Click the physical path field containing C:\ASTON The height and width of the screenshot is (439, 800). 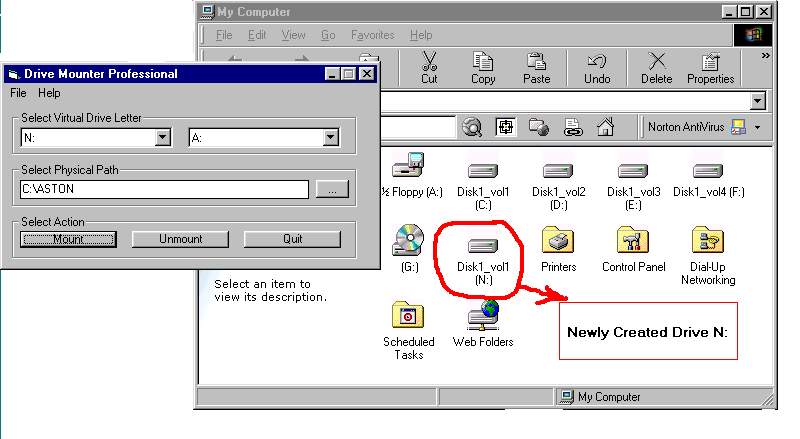[x=164, y=189]
